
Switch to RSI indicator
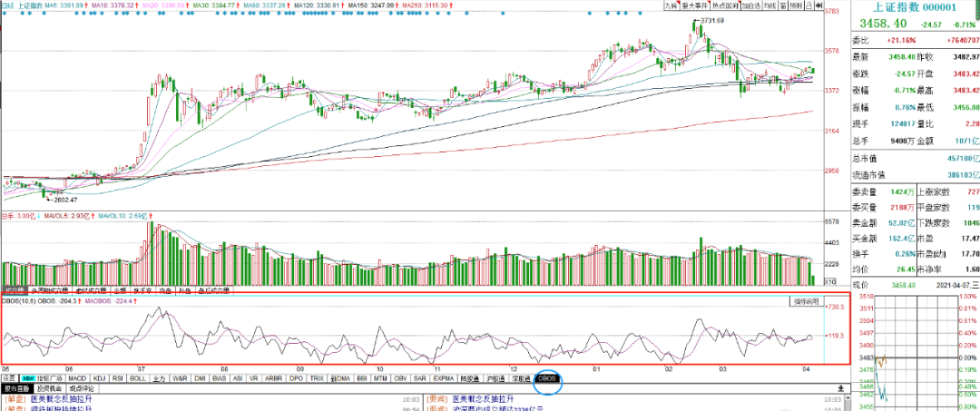coord(118,378)
